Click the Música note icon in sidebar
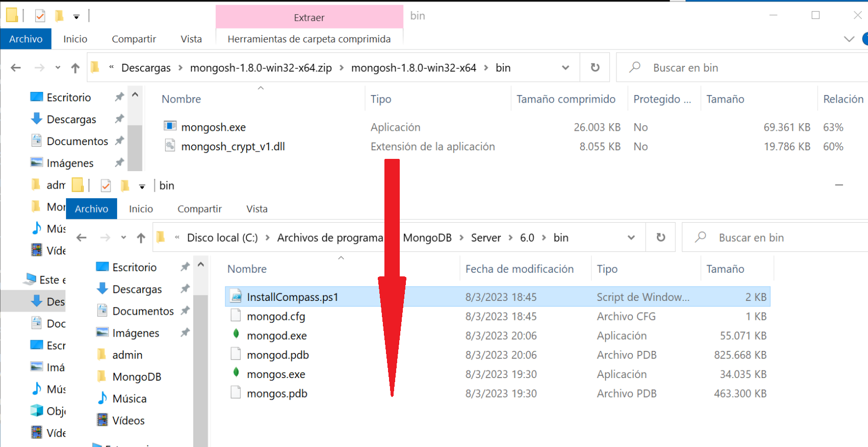The height and width of the screenshot is (447, 868). 102,398
